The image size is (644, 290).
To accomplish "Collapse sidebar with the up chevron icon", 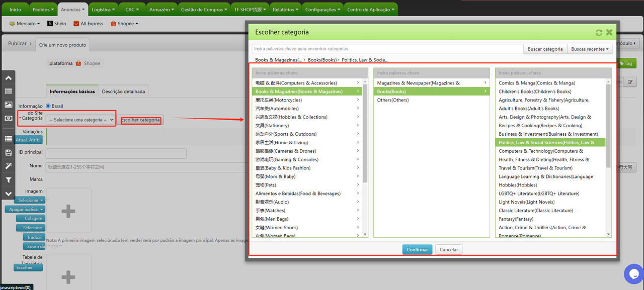I will tap(9, 78).
